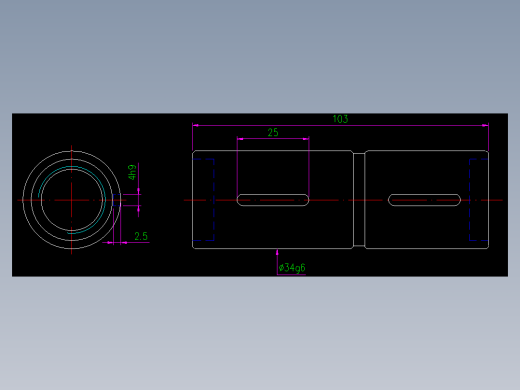Image resolution: width=520 pixels, height=390 pixels.
Task: Click the 2.5 keyway depth dimension
Action: 141,236
